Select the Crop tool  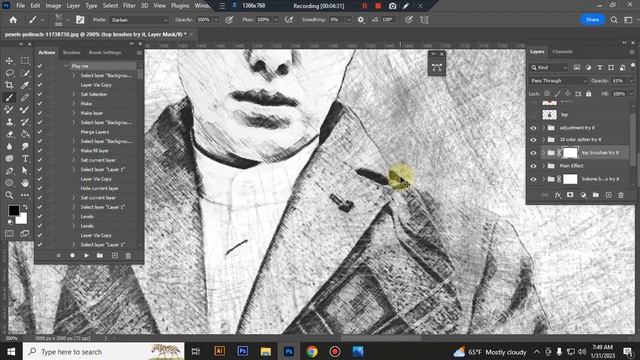click(x=9, y=85)
